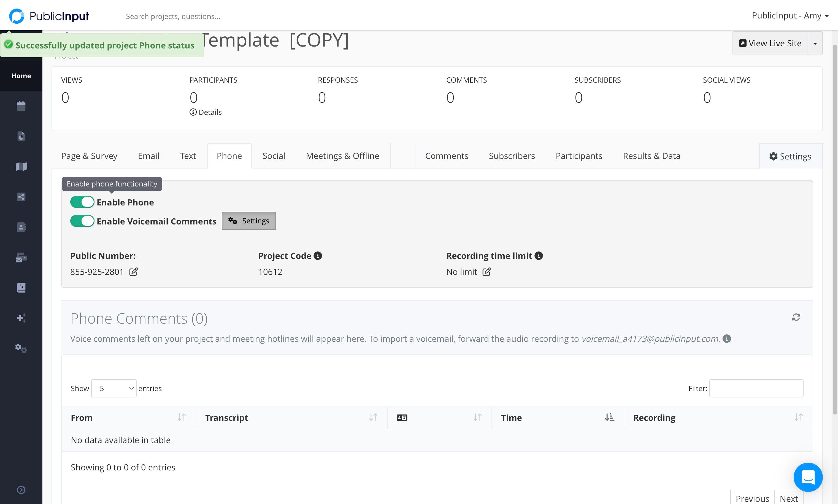Open the sparkle AI icon in sidebar
The width and height of the screenshot is (838, 504).
click(21, 318)
